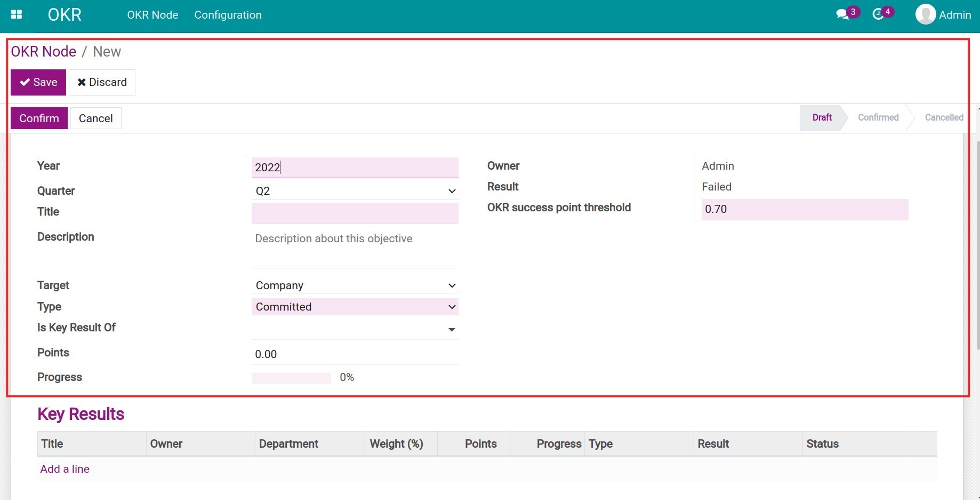Click the OKR app brand title
The width and height of the screenshot is (980, 500).
pos(65,15)
